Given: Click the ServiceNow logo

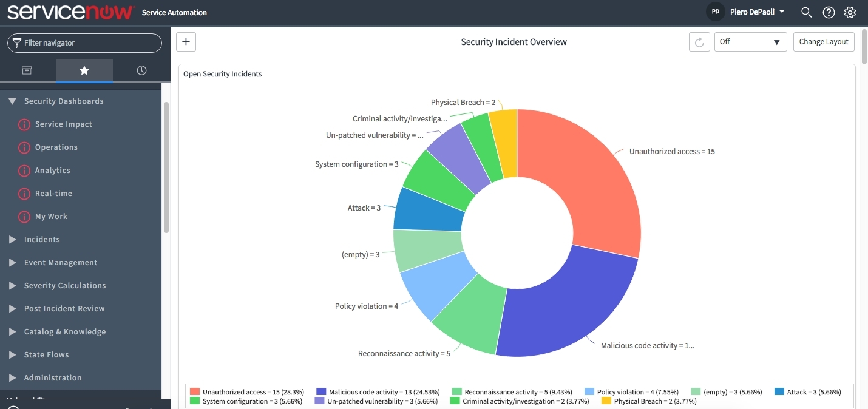Looking at the screenshot, I should (70, 12).
